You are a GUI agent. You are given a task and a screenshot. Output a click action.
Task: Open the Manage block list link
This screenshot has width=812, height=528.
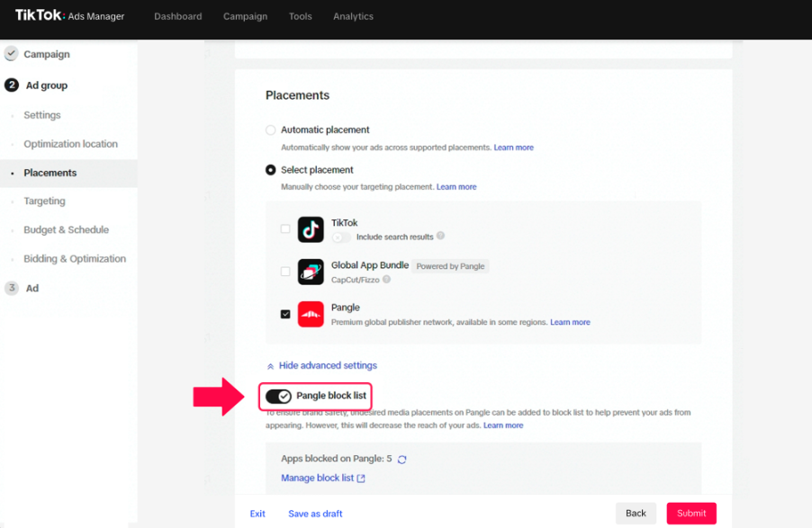pos(318,478)
